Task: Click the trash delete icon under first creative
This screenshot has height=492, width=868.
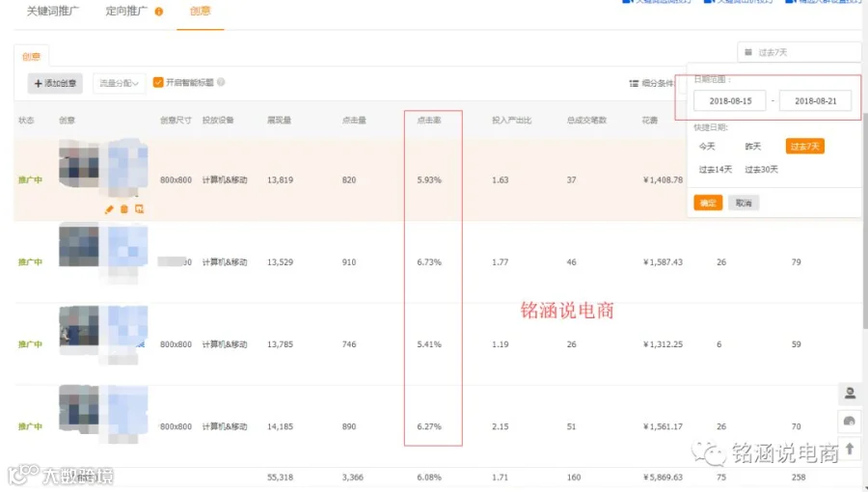Action: click(x=124, y=209)
